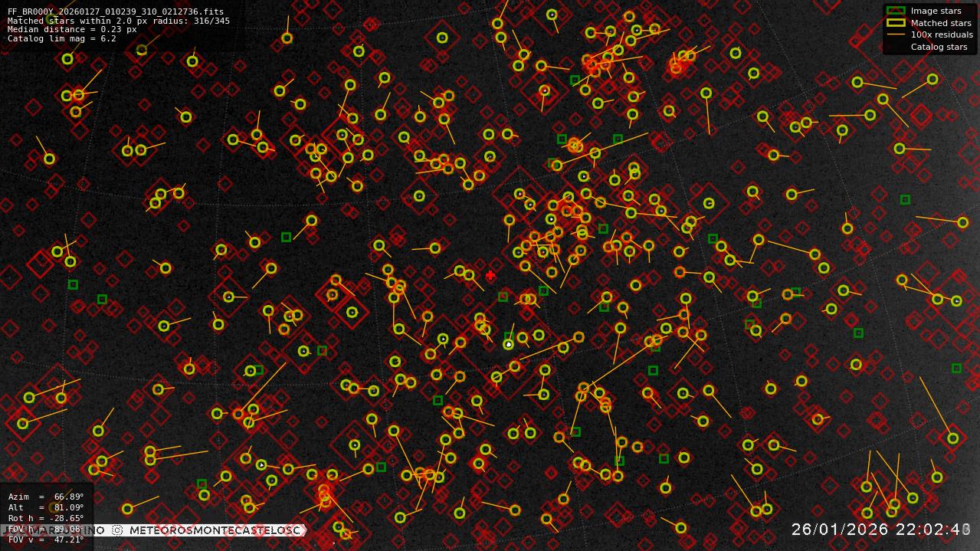Viewport: 980px width, 551px height.
Task: Click the yellow Matched stars legend marker
Action: tap(896, 23)
